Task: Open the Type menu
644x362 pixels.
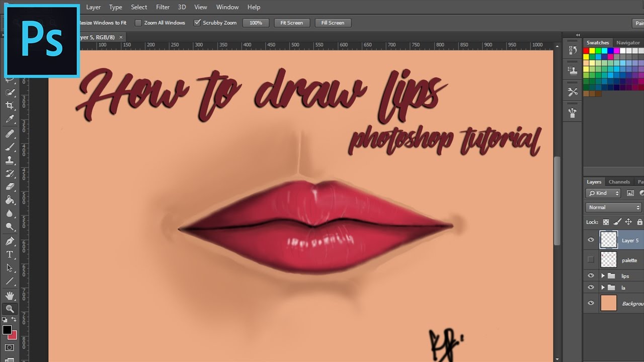Action: [x=116, y=7]
